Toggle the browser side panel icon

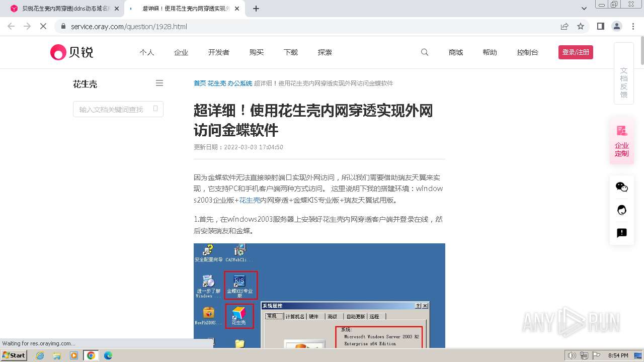coord(601,26)
